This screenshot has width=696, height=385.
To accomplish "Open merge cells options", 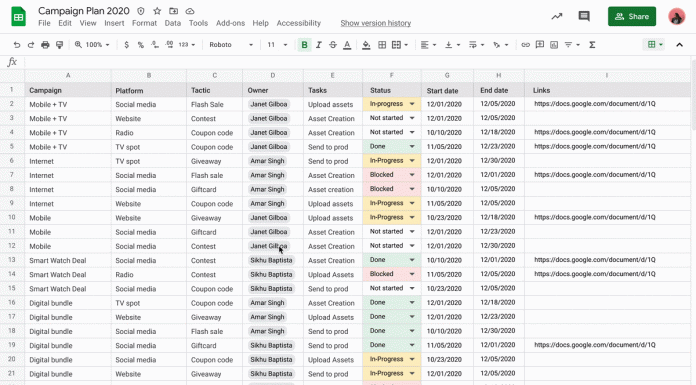I will coord(399,45).
